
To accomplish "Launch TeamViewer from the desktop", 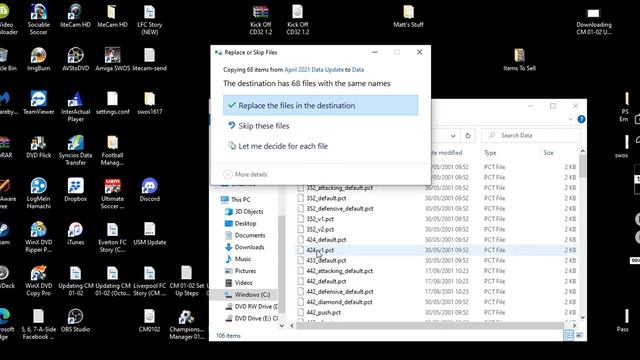I will [x=38, y=103].
